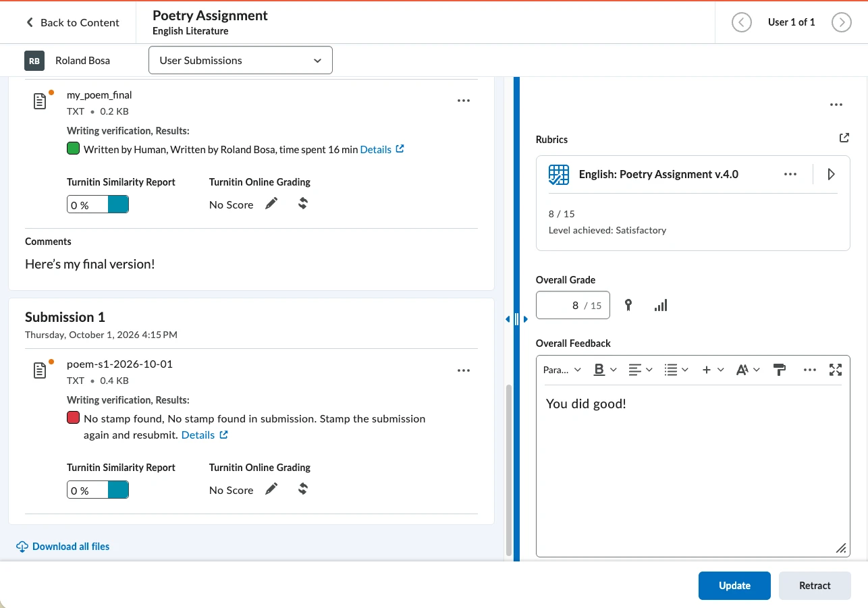The height and width of the screenshot is (608, 868).
Task: Refresh Turnitin score for poem-s1-2026-10-01
Action: (303, 489)
